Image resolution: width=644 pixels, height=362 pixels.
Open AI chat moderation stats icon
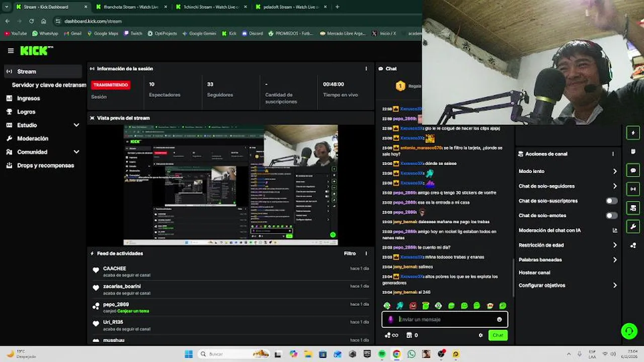pyautogui.click(x=615, y=230)
